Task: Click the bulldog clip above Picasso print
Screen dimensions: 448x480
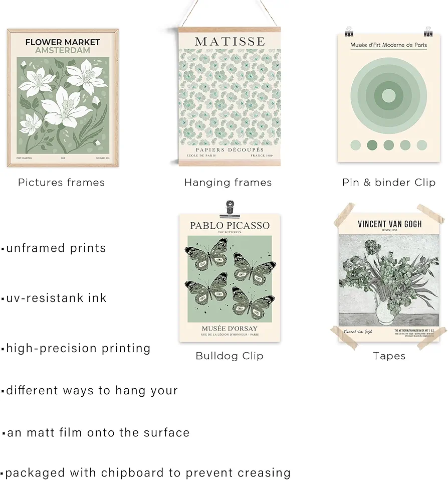Action: (x=230, y=208)
